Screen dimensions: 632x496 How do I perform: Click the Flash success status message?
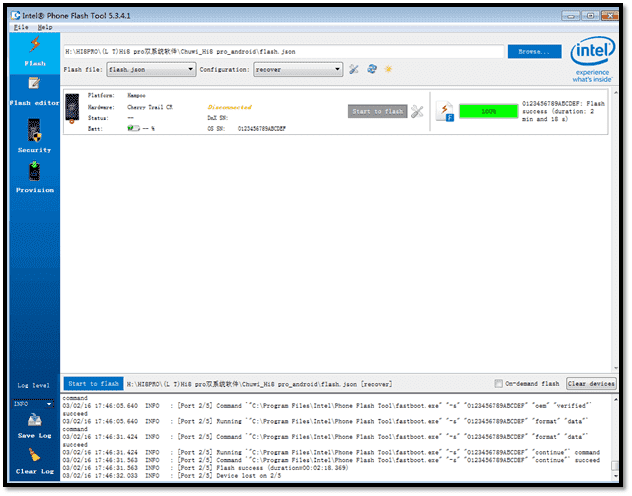[x=563, y=111]
